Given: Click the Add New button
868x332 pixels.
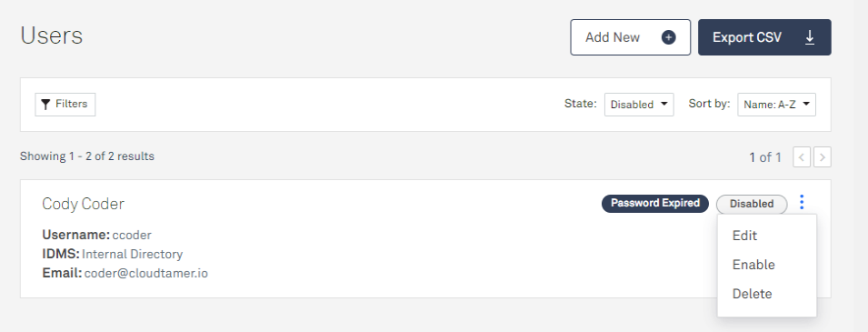Looking at the screenshot, I should [631, 37].
